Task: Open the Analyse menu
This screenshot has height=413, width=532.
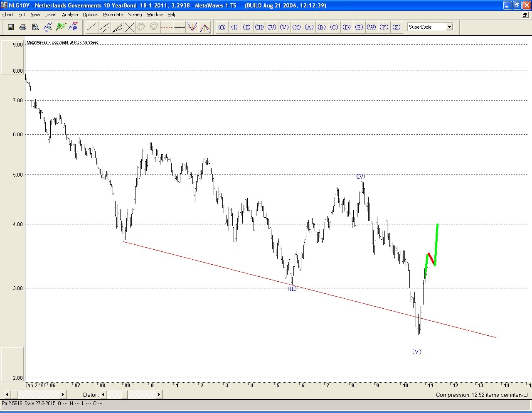Action: coord(70,15)
